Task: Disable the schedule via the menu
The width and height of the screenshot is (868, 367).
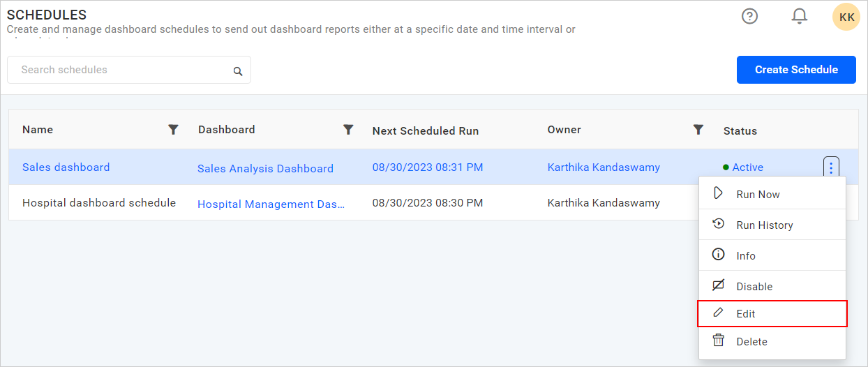Action: 754,287
